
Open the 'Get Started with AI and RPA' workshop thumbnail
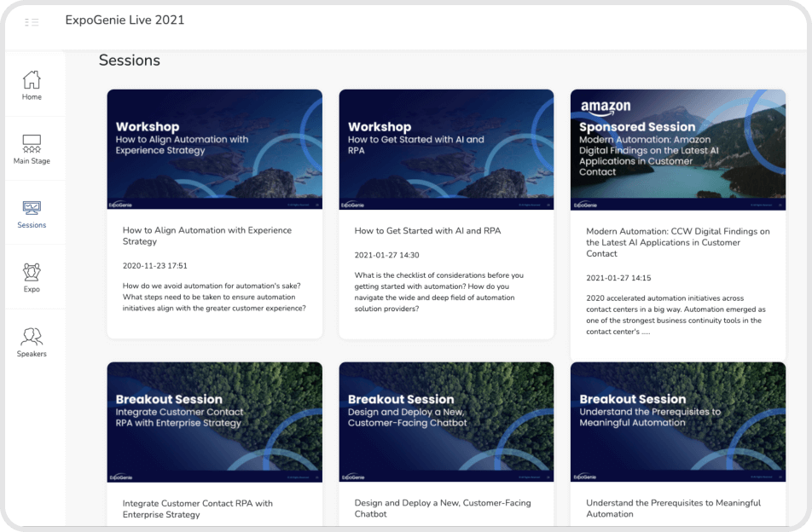[446, 149]
